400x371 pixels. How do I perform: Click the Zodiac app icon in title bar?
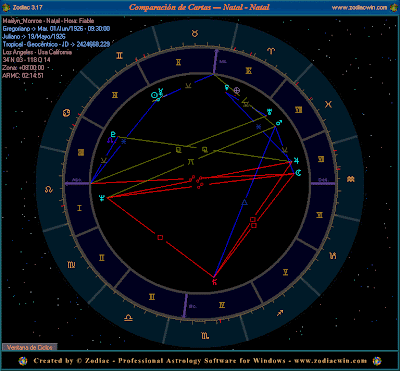coord(5,7)
